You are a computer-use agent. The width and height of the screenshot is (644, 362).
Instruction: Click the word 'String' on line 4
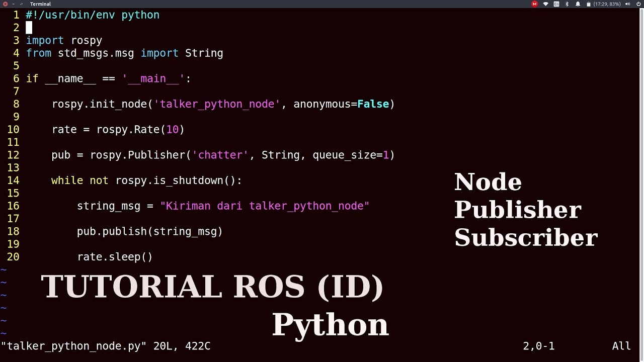click(x=204, y=53)
